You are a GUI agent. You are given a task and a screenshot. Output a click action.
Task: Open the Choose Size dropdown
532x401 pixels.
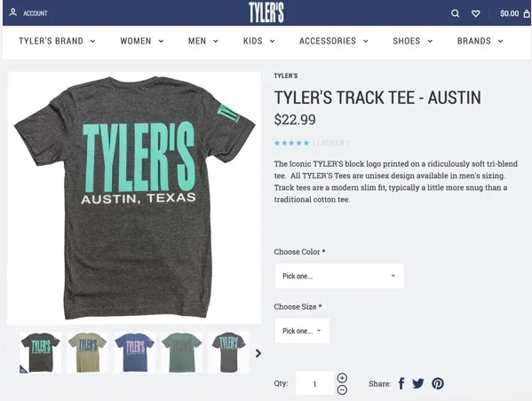pyautogui.click(x=302, y=331)
